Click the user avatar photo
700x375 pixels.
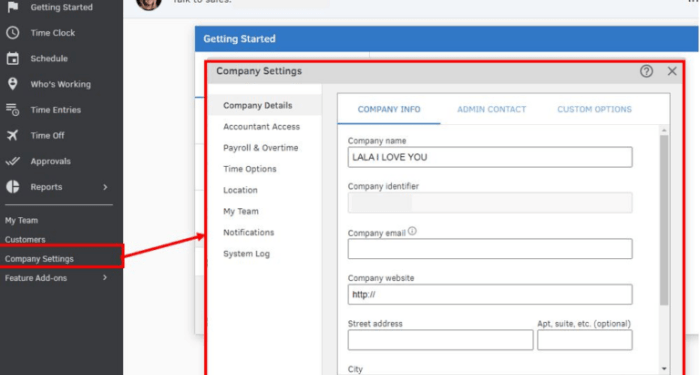click(148, 4)
